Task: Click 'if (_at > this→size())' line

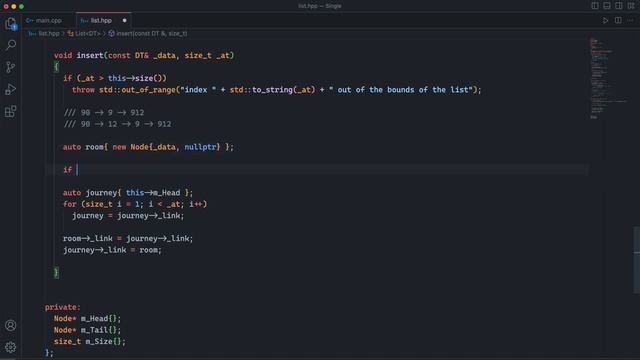Action: tap(115, 78)
